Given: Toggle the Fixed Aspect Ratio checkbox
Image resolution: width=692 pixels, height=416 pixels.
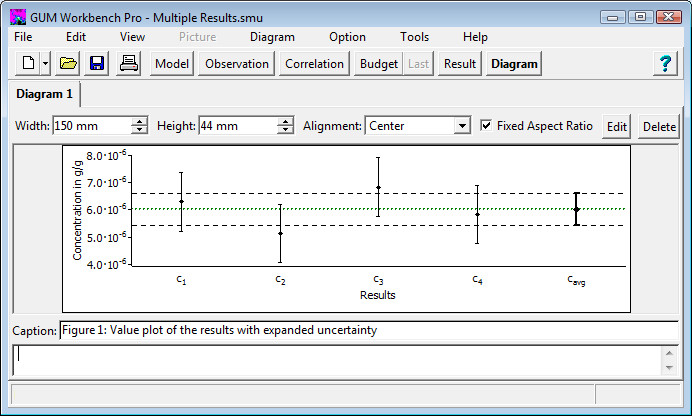Looking at the screenshot, I should pyautogui.click(x=486, y=126).
